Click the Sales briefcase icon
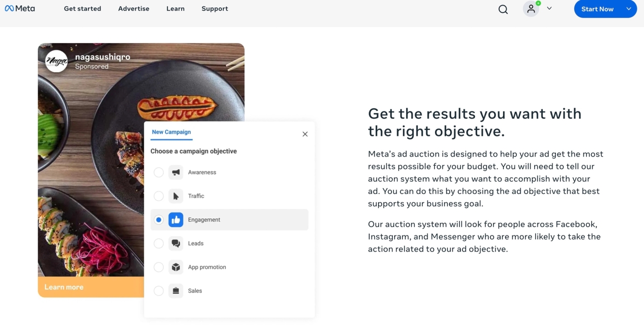This screenshot has height=325, width=644. (x=176, y=291)
